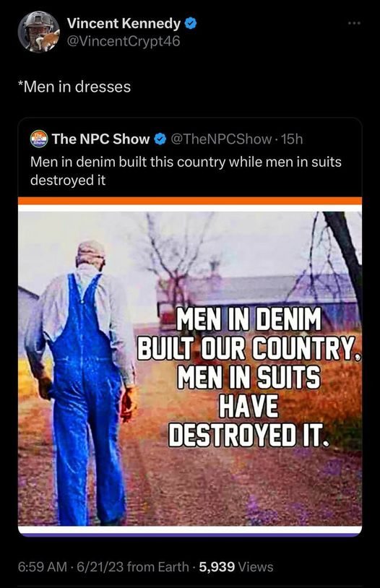Open the quoted tweet text about denim

186,170
